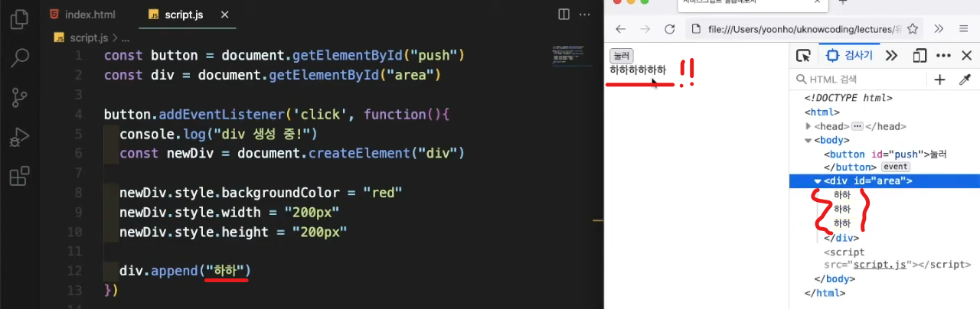This screenshot has width=980, height=309.
Task: Collapse the body element in inspector
Action: point(808,140)
